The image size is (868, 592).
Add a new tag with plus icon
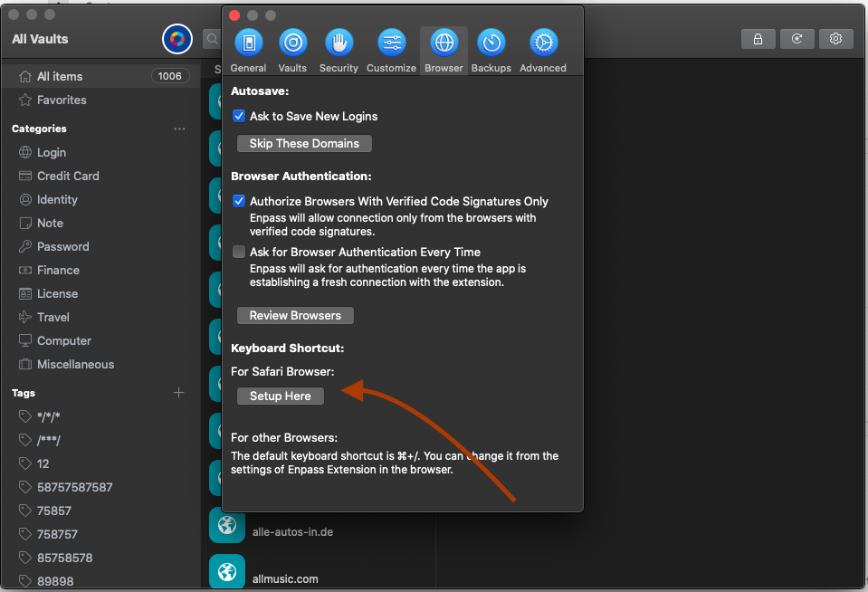coord(179,393)
